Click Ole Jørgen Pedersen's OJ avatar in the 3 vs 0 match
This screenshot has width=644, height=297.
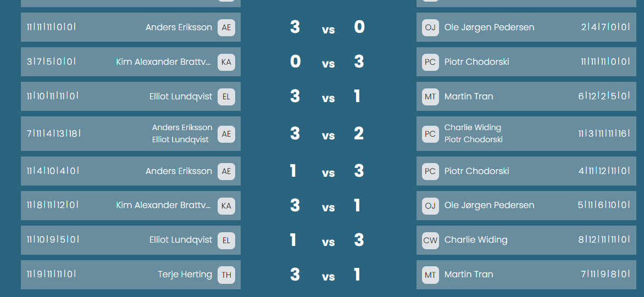point(430,27)
